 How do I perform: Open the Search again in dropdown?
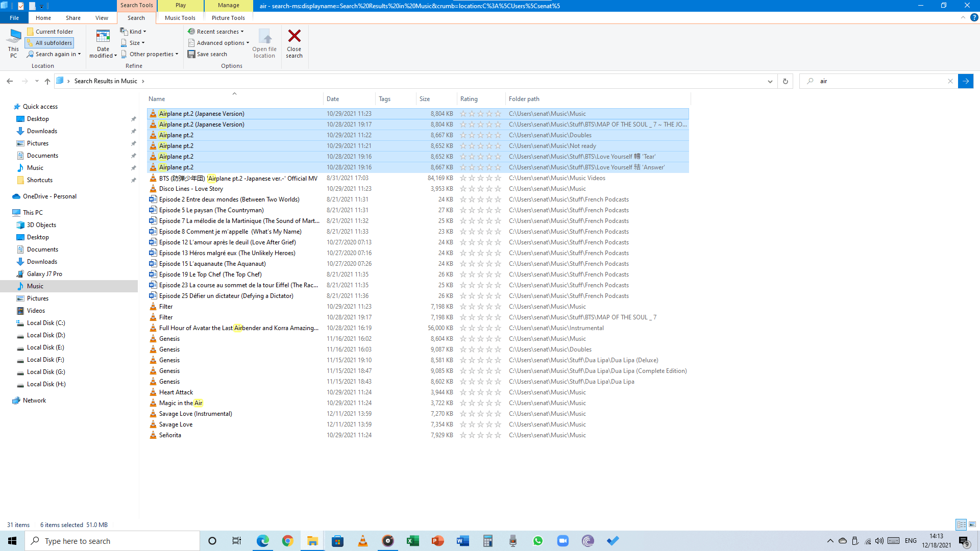(x=54, y=54)
